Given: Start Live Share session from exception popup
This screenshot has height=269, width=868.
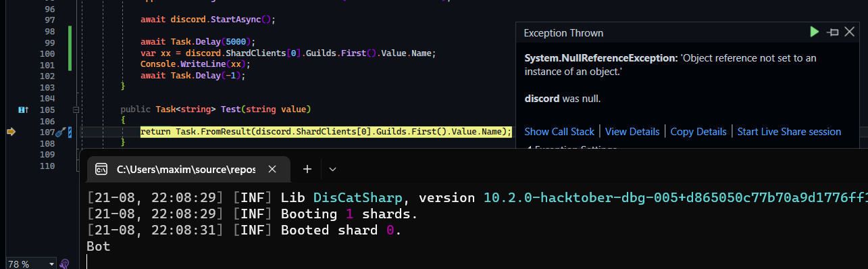Looking at the screenshot, I should (x=789, y=132).
